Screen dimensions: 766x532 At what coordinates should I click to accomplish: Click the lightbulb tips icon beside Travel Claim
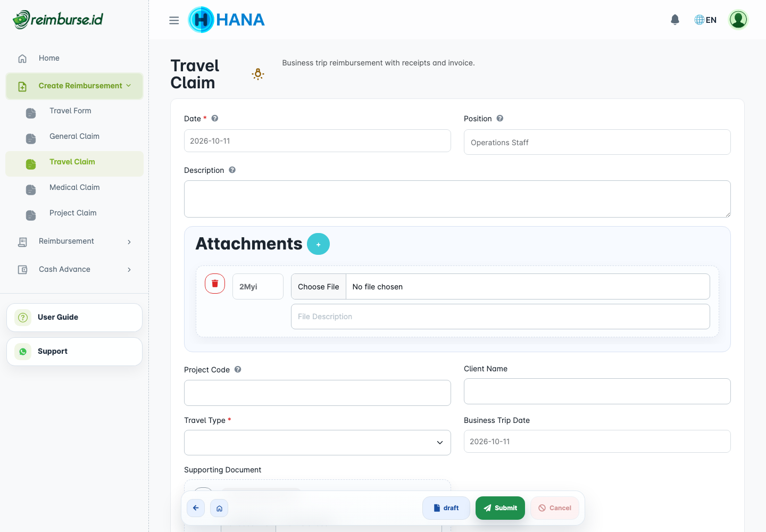(258, 74)
